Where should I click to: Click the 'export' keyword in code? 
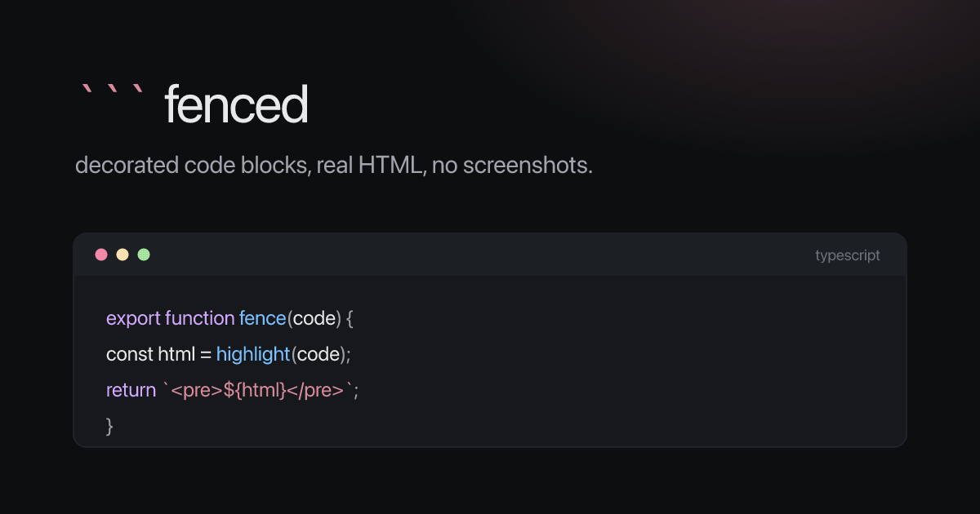(x=133, y=318)
